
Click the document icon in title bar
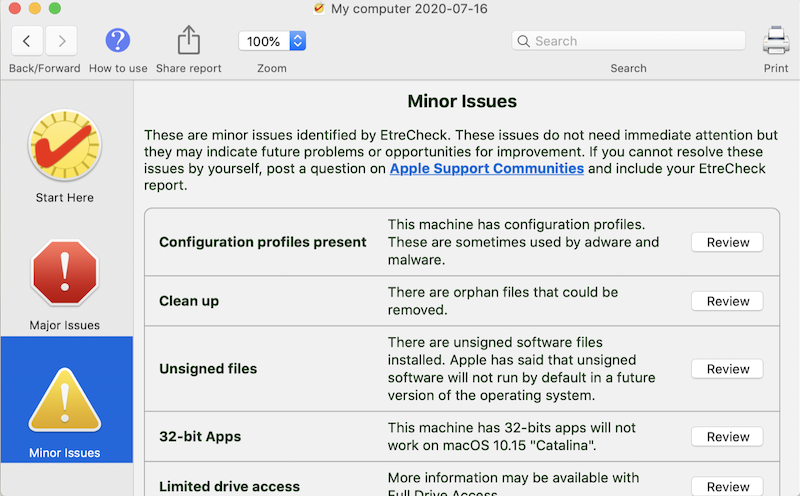(x=319, y=8)
